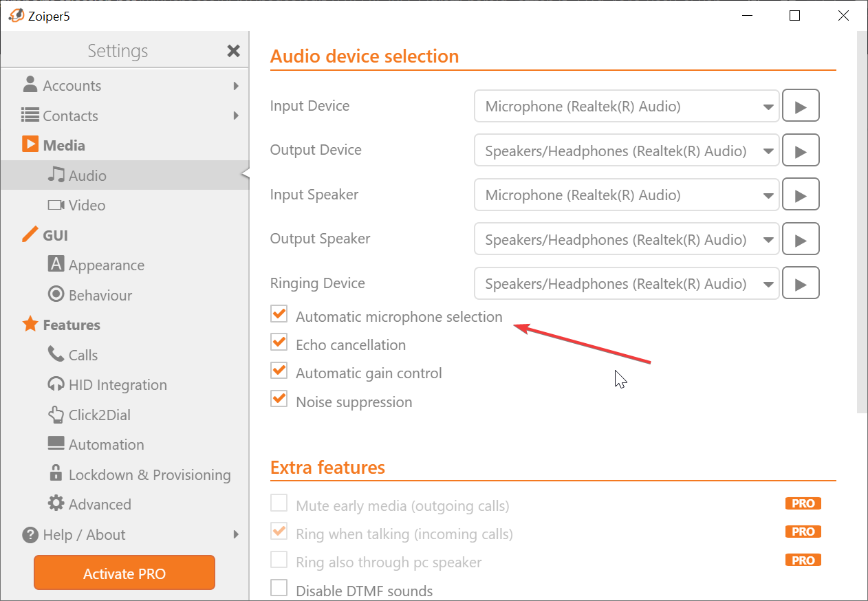The height and width of the screenshot is (601, 868).
Task: Select Appearance icon under GUI
Action: [x=56, y=264]
